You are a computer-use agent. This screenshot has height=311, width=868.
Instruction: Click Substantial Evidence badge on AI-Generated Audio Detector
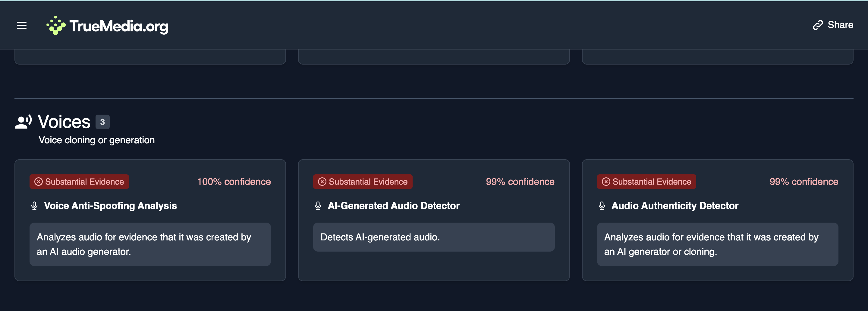point(363,182)
